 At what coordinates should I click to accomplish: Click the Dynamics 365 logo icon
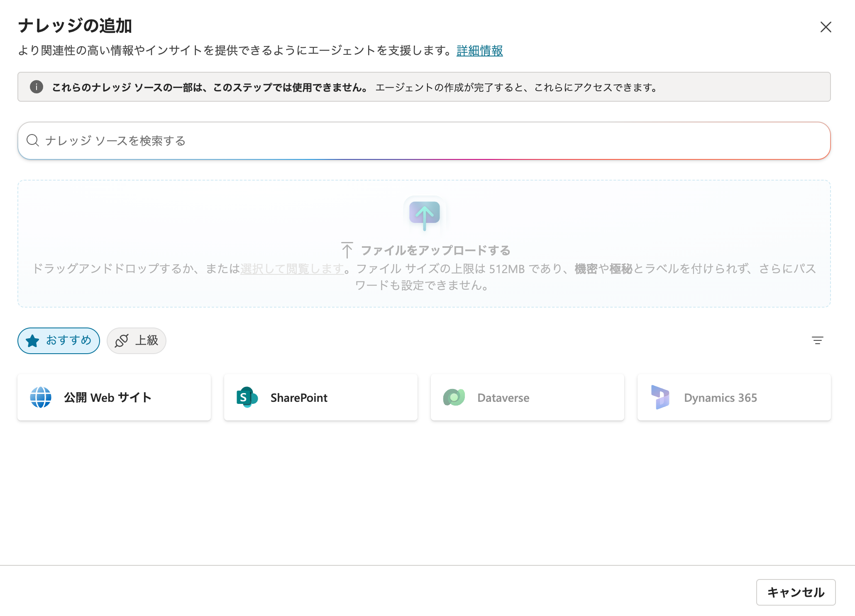[660, 397]
